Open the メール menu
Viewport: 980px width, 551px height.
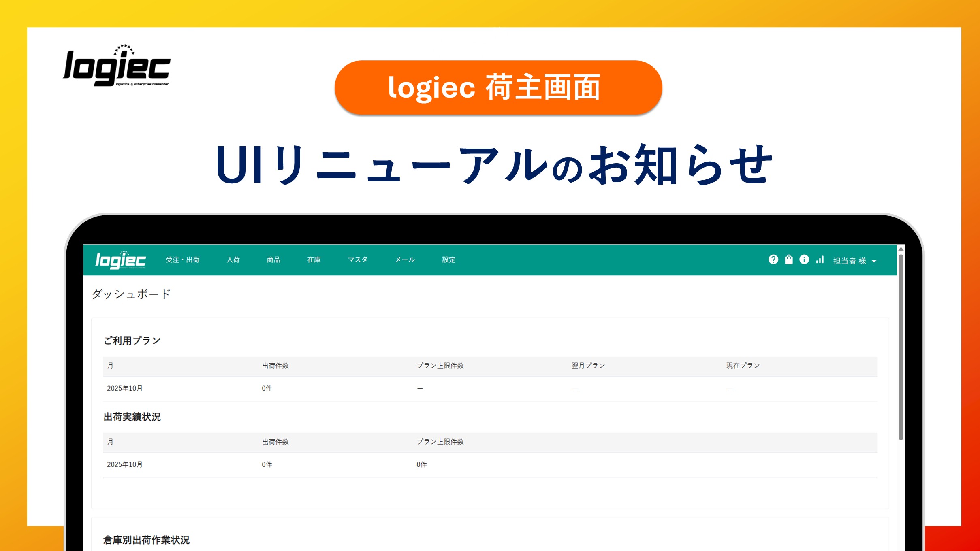point(405,260)
